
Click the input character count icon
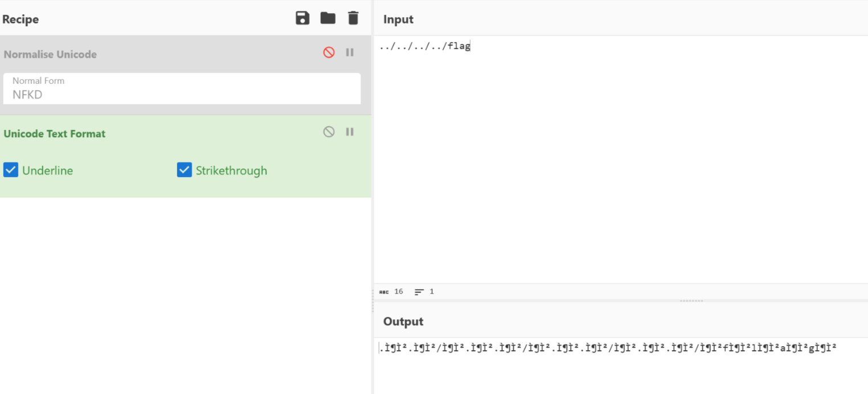(x=384, y=292)
